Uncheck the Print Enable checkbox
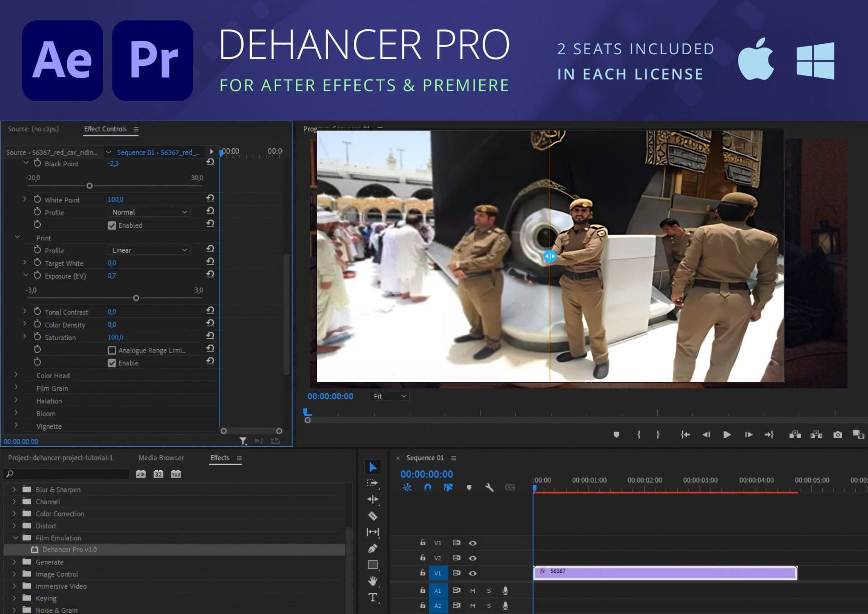The width and height of the screenshot is (868, 614). coord(112,363)
